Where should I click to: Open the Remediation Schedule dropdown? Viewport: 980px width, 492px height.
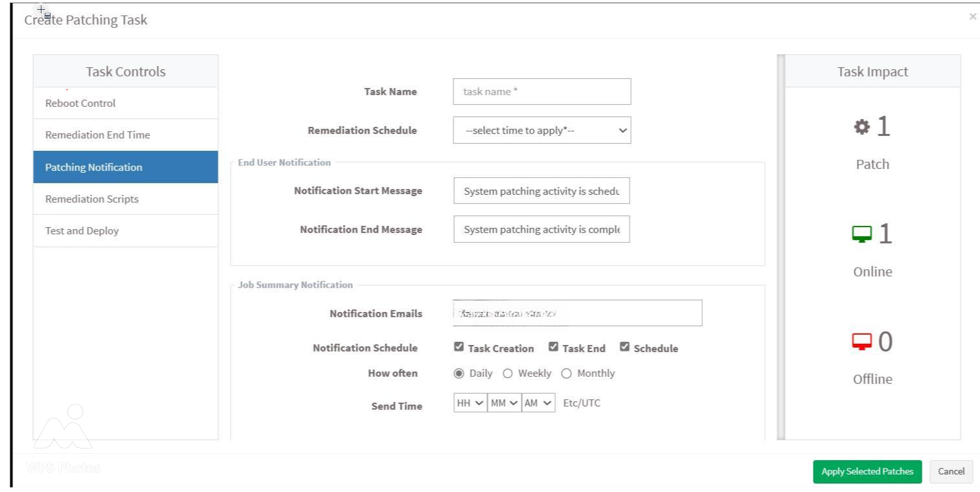click(541, 131)
